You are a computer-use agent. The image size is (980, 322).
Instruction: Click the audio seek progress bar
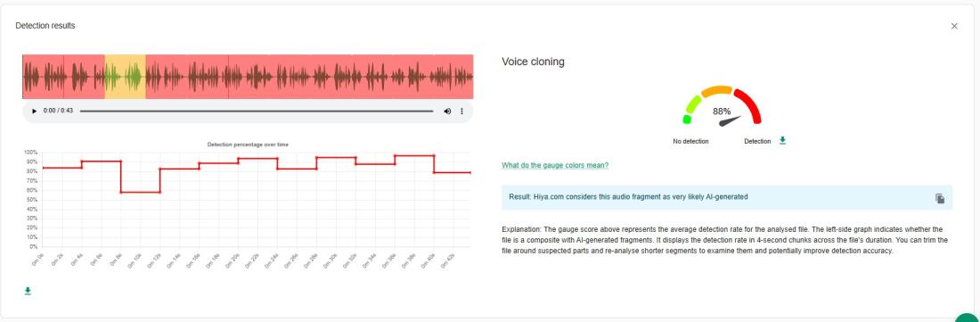click(x=257, y=111)
